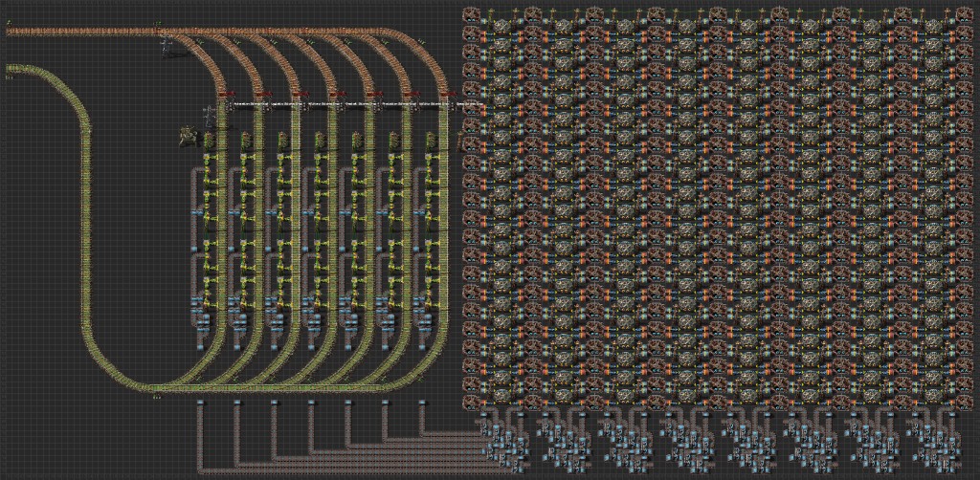This screenshot has width=980, height=480.
Task: Select the top-left machine of the factory grid
Action: [472, 13]
